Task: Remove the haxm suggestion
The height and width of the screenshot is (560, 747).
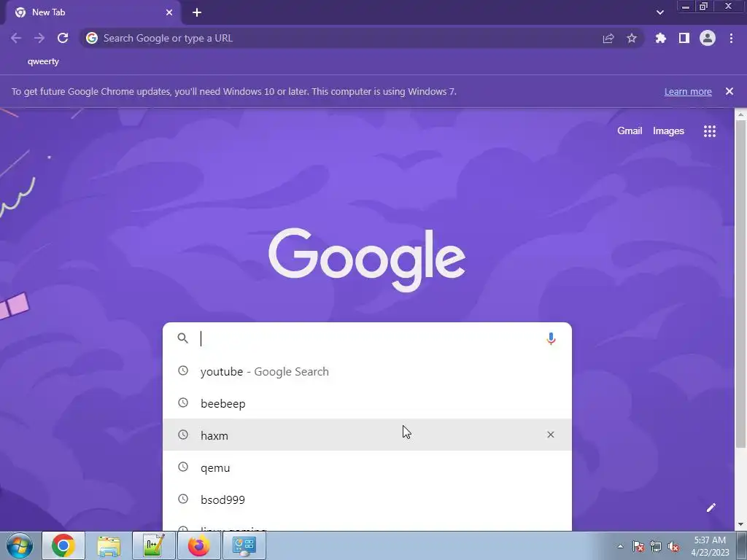Action: [551, 435]
